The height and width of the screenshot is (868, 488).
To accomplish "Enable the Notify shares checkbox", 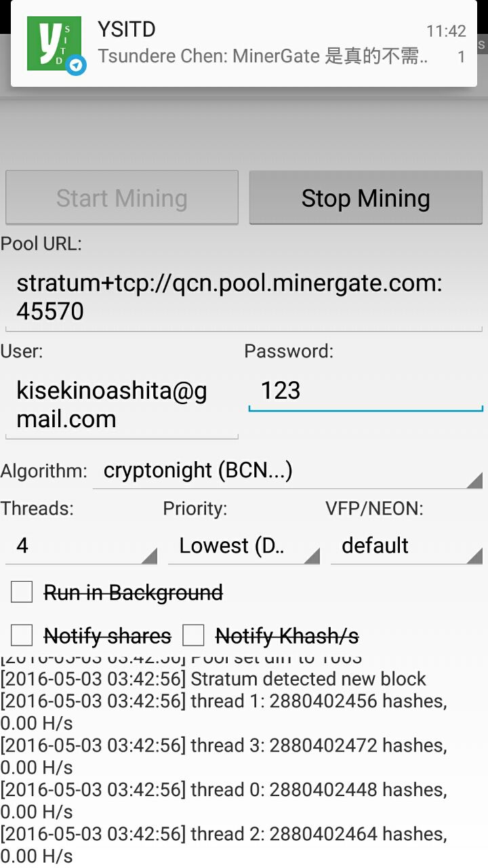I will coord(22,635).
